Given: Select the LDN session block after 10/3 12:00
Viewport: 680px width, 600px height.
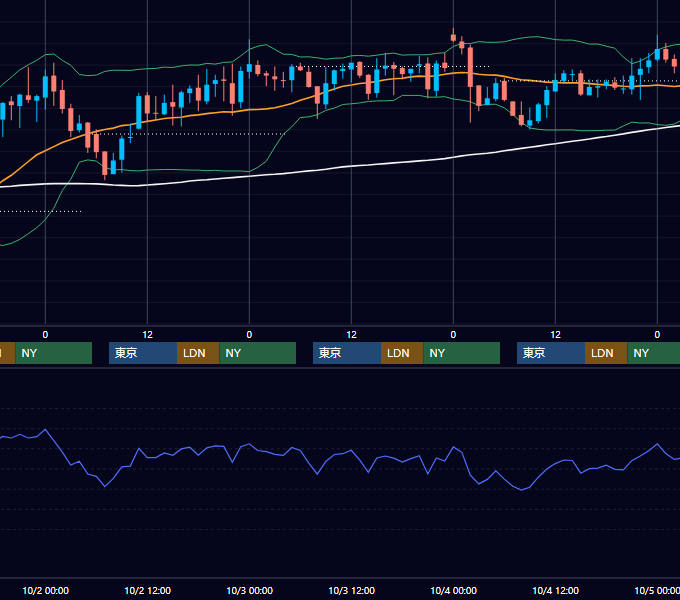Looking at the screenshot, I should coord(402,353).
